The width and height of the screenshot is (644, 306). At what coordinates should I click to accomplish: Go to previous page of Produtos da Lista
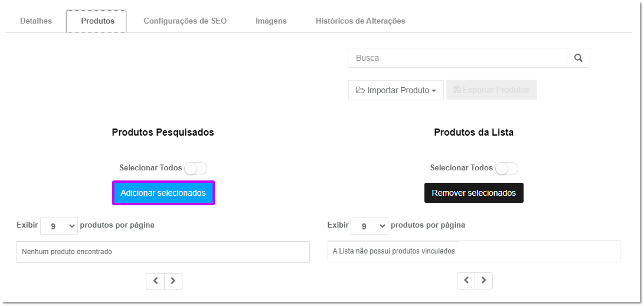(466, 281)
